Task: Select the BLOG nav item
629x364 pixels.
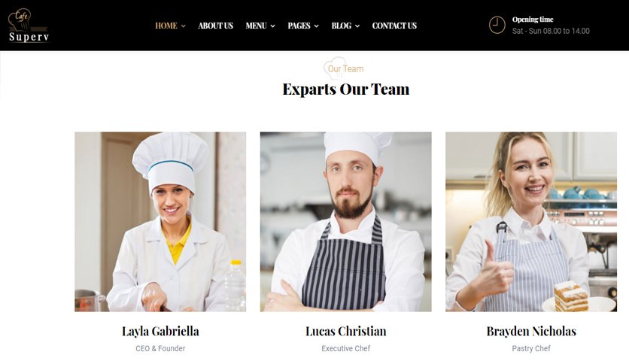Action: pos(342,26)
